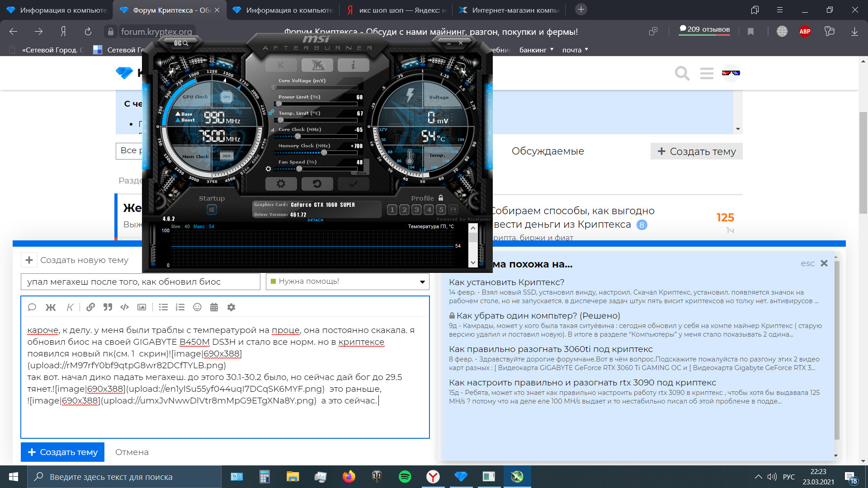The height and width of the screenshot is (488, 868).
Task: Open 'Как установить Криптекс?' suggested topic
Action: click(506, 282)
